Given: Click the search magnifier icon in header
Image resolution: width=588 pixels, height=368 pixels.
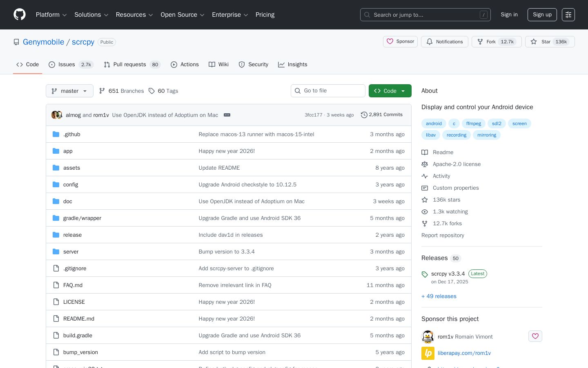Looking at the screenshot, I should pyautogui.click(x=367, y=15).
